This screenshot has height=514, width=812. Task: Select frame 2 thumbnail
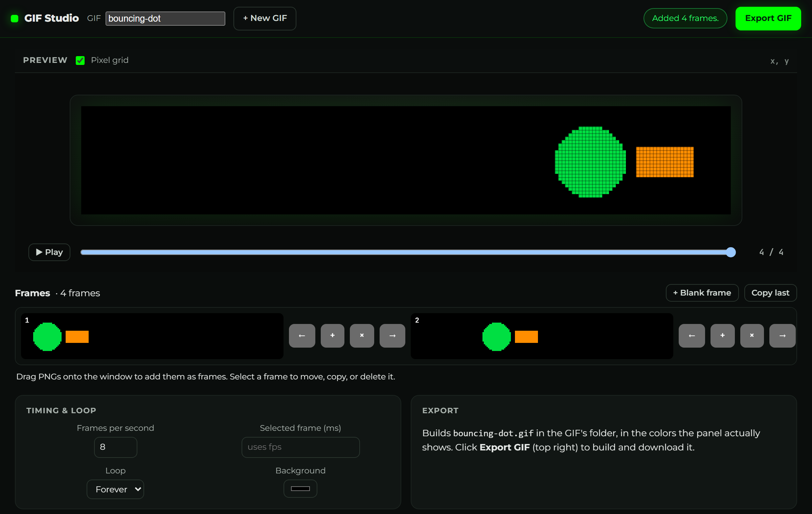pyautogui.click(x=542, y=336)
